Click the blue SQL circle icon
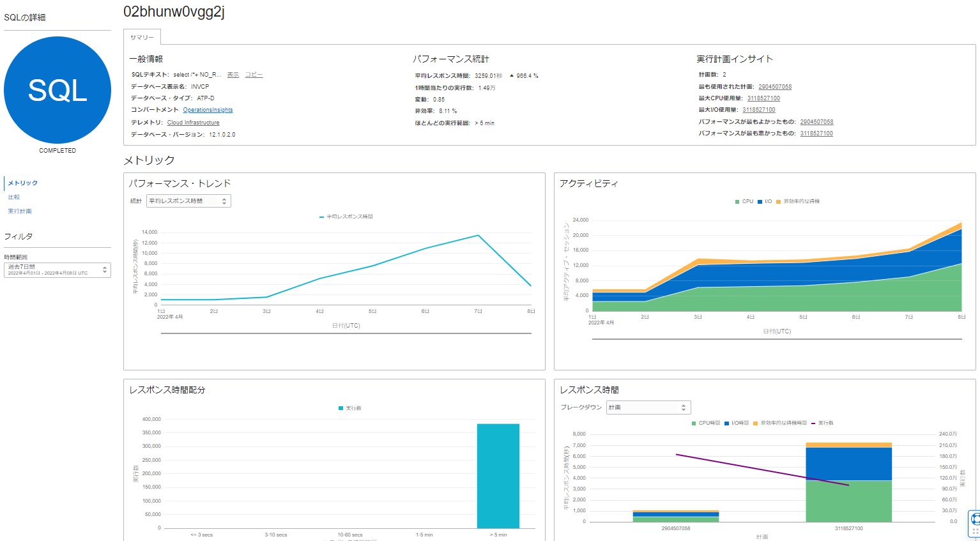The image size is (980, 541). click(57, 90)
